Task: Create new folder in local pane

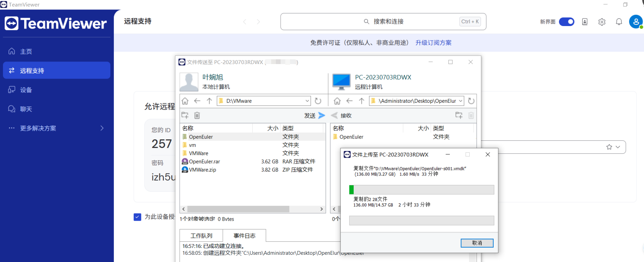Action: pyautogui.click(x=185, y=115)
